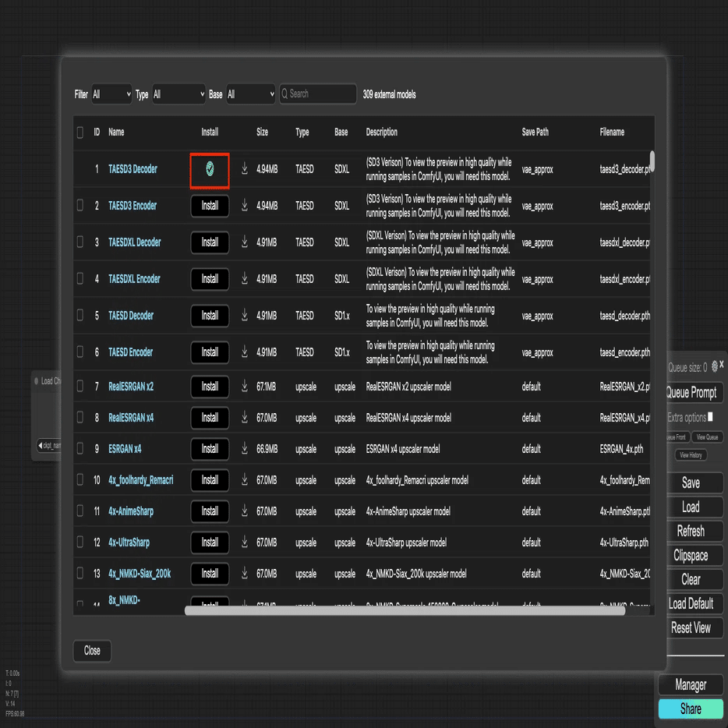728x728 pixels.
Task: Click the Load button in side panel
Action: [691, 507]
